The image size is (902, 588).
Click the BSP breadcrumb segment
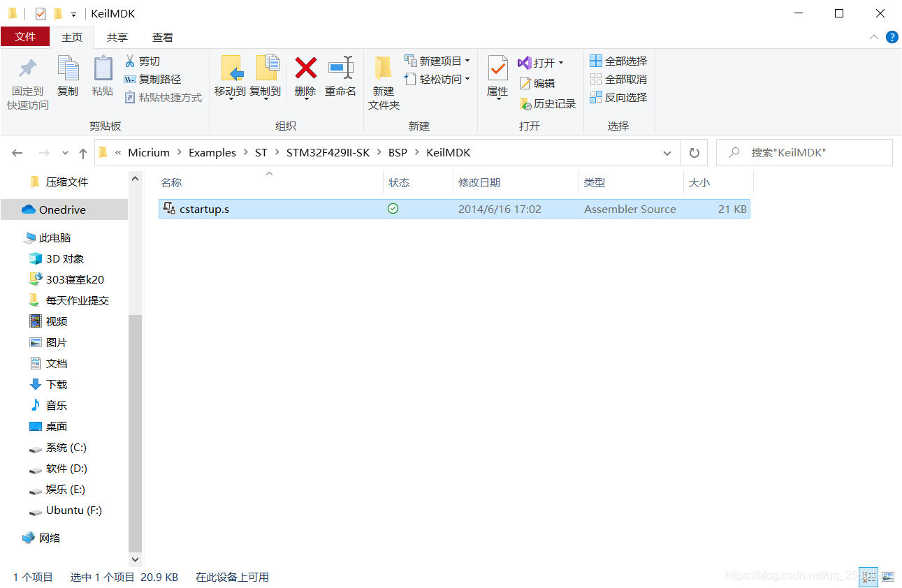[398, 153]
